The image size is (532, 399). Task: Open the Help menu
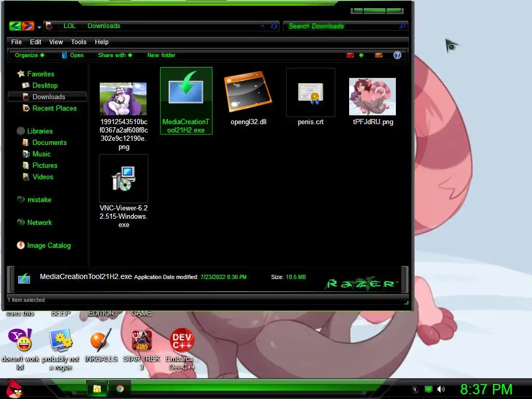[x=101, y=42]
